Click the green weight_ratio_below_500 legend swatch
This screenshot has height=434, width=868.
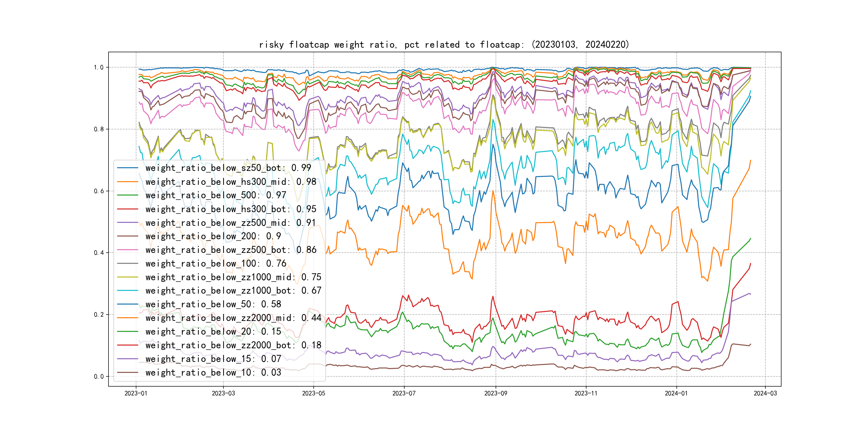click(x=128, y=195)
